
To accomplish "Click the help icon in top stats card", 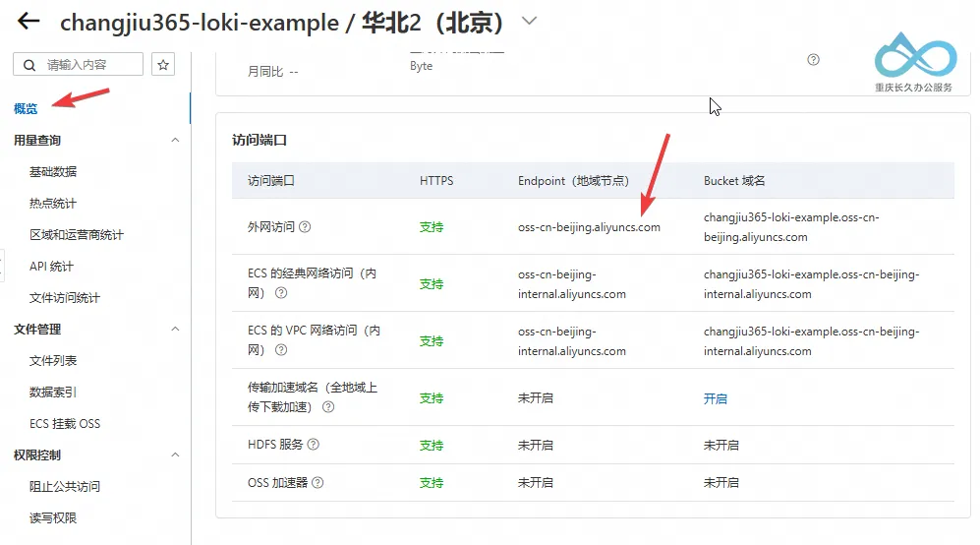I will pyautogui.click(x=813, y=59).
